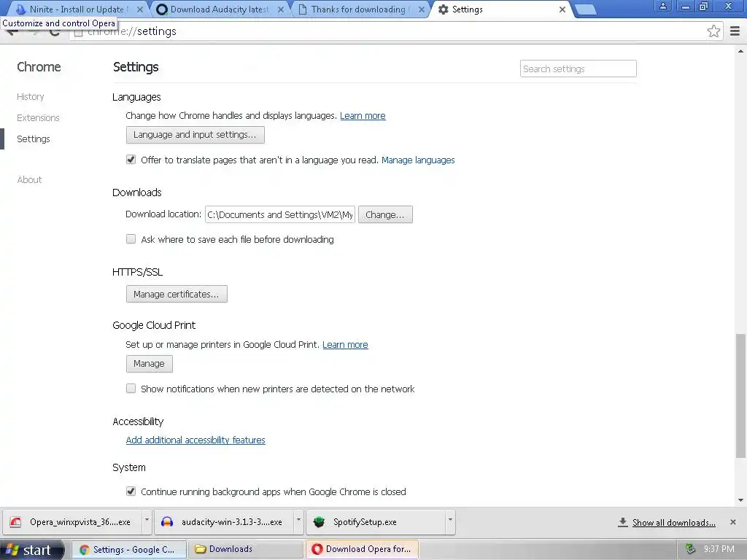Click the download arrow icon beside Show all downloads
The height and width of the screenshot is (560, 747).
[622, 522]
